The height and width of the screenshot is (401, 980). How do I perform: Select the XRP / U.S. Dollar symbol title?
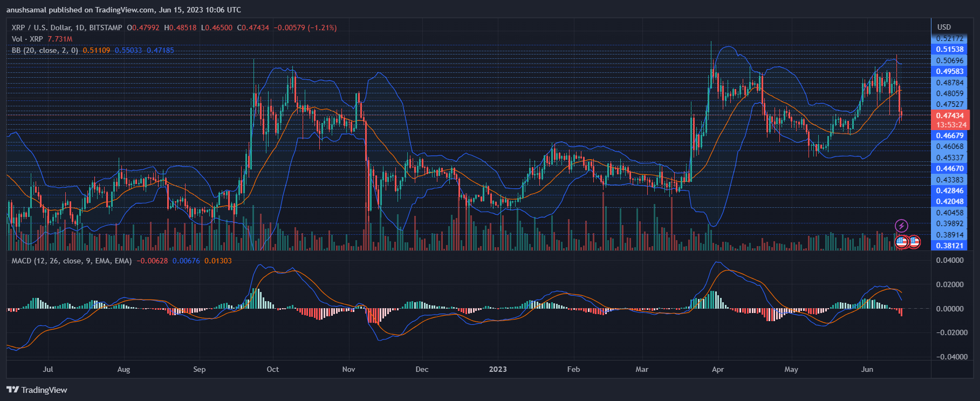pyautogui.click(x=67, y=28)
